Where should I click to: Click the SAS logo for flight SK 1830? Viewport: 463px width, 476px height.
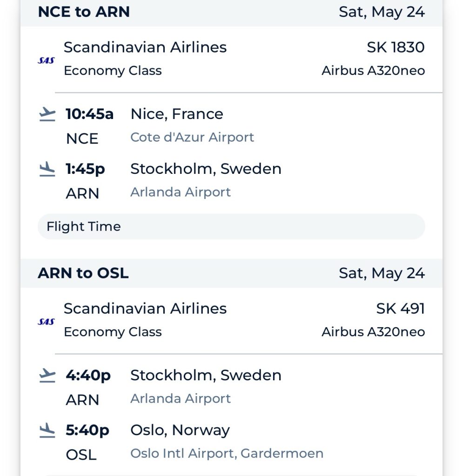click(46, 60)
